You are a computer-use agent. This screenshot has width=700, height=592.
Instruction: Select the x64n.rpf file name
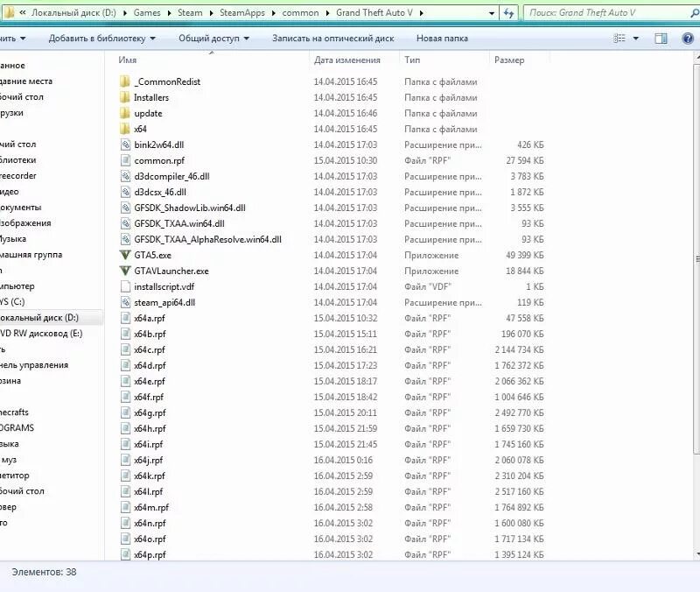(x=150, y=523)
